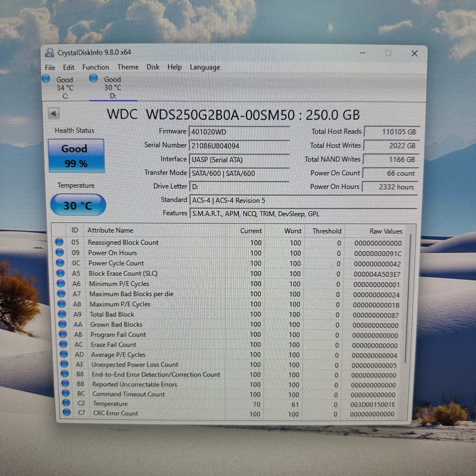Open the File menu

50,68
